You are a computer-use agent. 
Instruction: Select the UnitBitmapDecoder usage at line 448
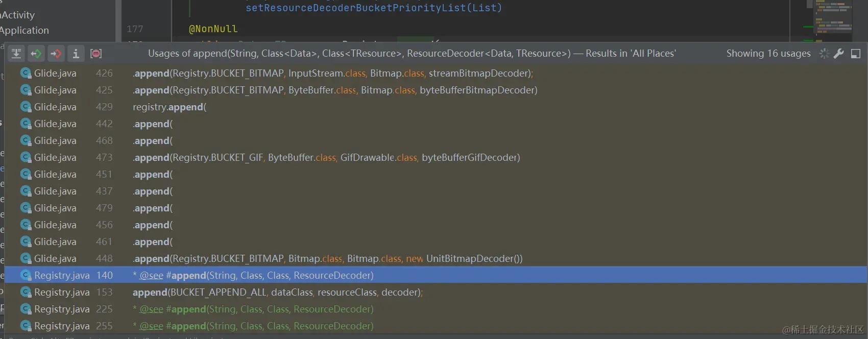click(436, 259)
